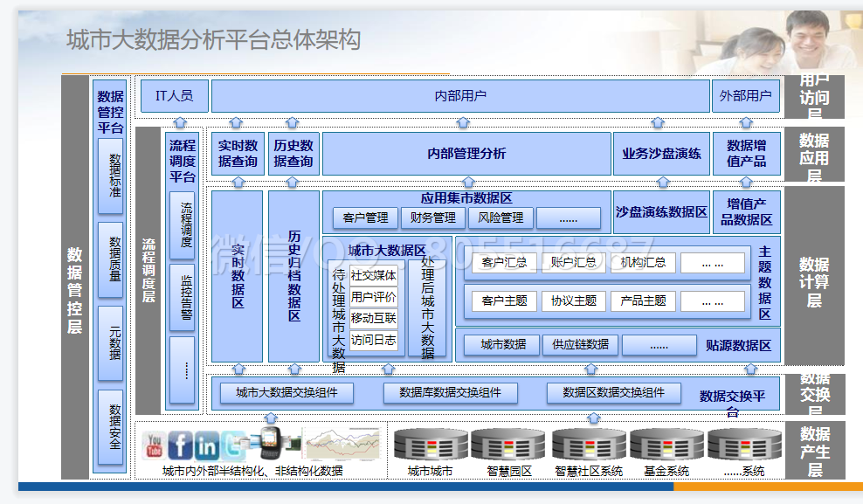
Task: Click the 用户评价 item
Action: tap(373, 297)
